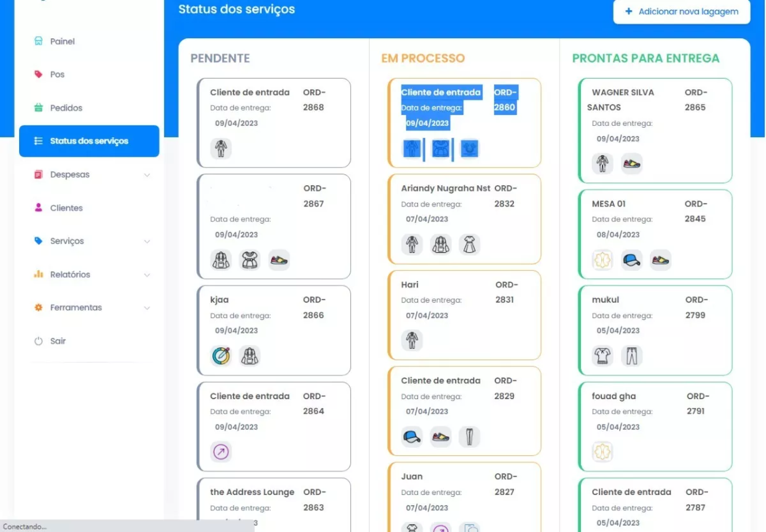766x532 pixels.
Task: Click the blue cap icon on MESA 01 order
Action: (x=631, y=260)
